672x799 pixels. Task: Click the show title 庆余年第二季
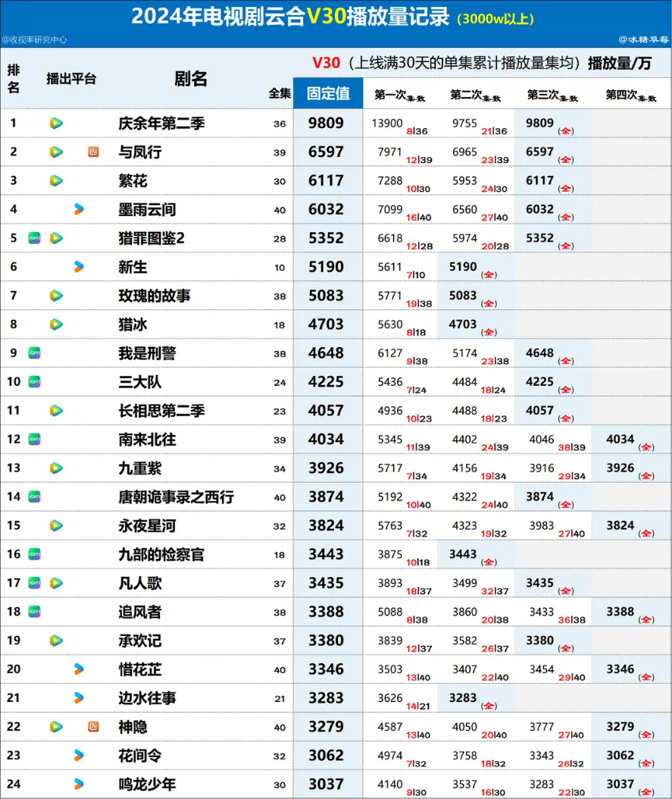[162, 124]
